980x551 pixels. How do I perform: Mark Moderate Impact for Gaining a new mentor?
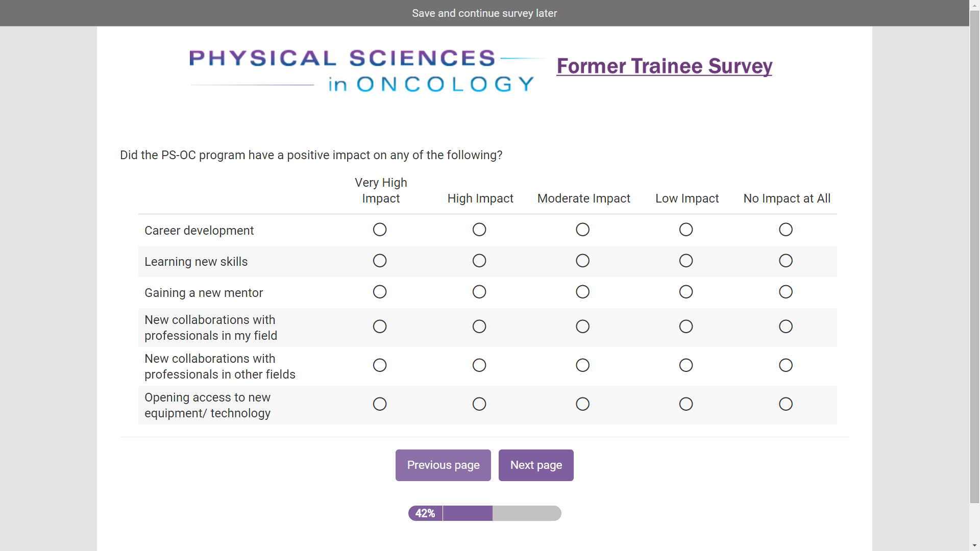click(x=582, y=292)
